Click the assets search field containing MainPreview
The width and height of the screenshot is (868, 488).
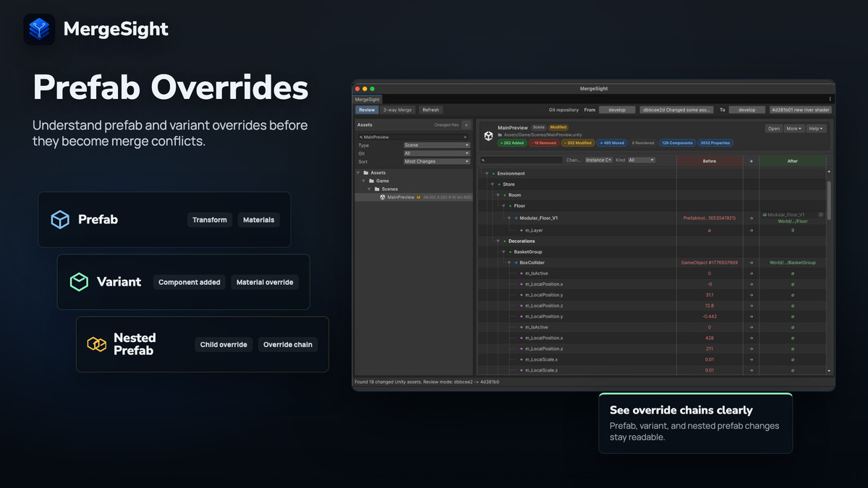point(413,137)
